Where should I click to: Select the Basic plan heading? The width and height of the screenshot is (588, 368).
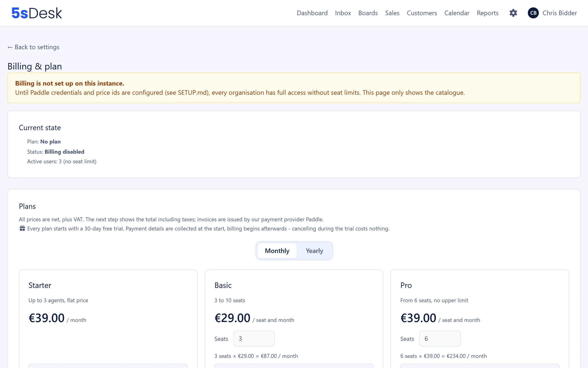[223, 285]
